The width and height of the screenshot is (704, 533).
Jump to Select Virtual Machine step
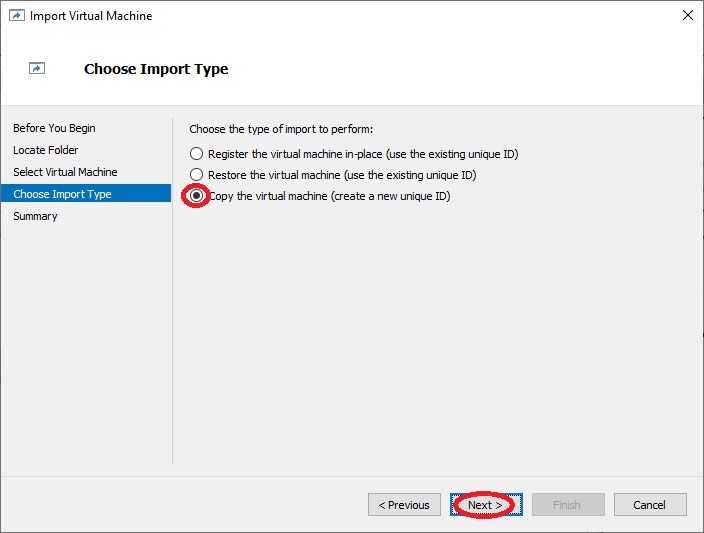[x=65, y=172]
